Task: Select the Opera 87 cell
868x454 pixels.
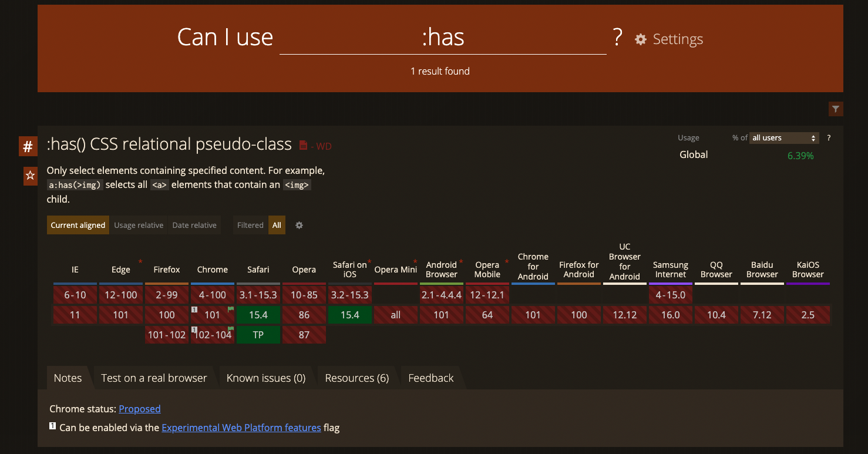Action: pyautogui.click(x=304, y=335)
